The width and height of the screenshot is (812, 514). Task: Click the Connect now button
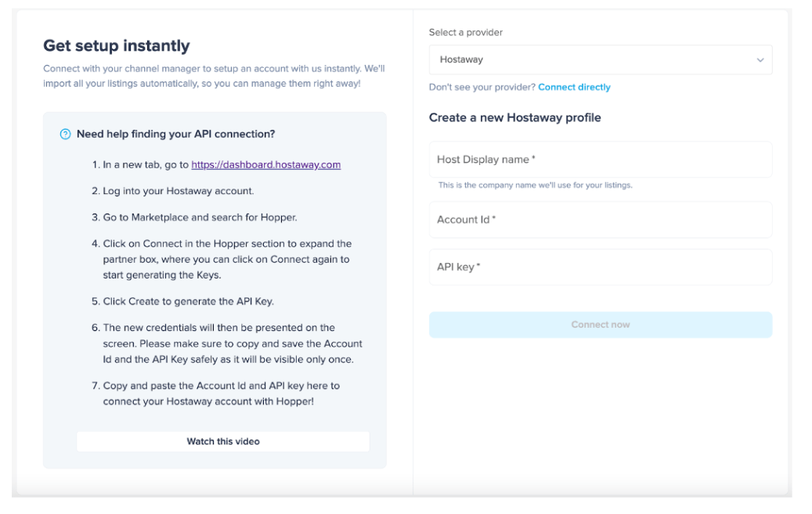pos(600,324)
